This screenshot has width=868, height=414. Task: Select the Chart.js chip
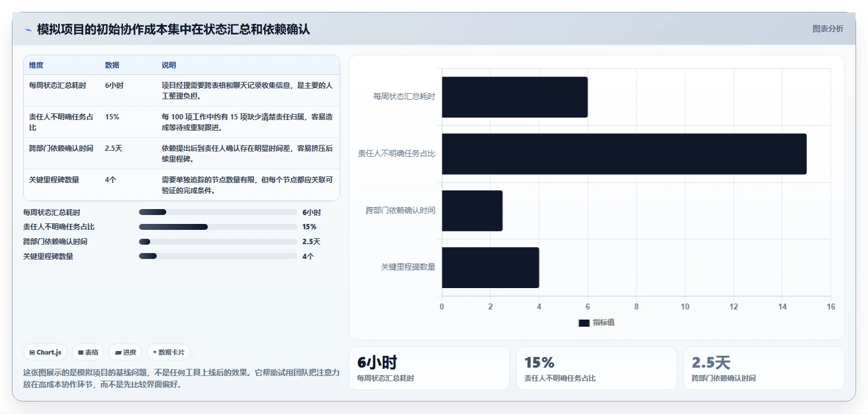pos(46,352)
